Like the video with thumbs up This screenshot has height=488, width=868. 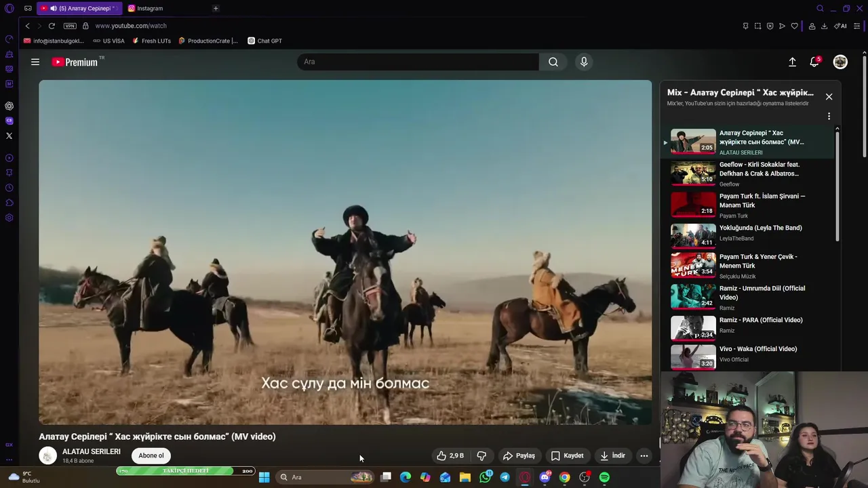(x=451, y=455)
